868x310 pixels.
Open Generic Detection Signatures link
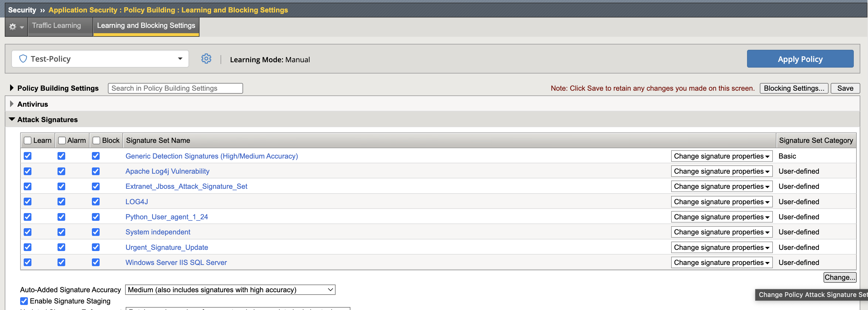tap(212, 156)
